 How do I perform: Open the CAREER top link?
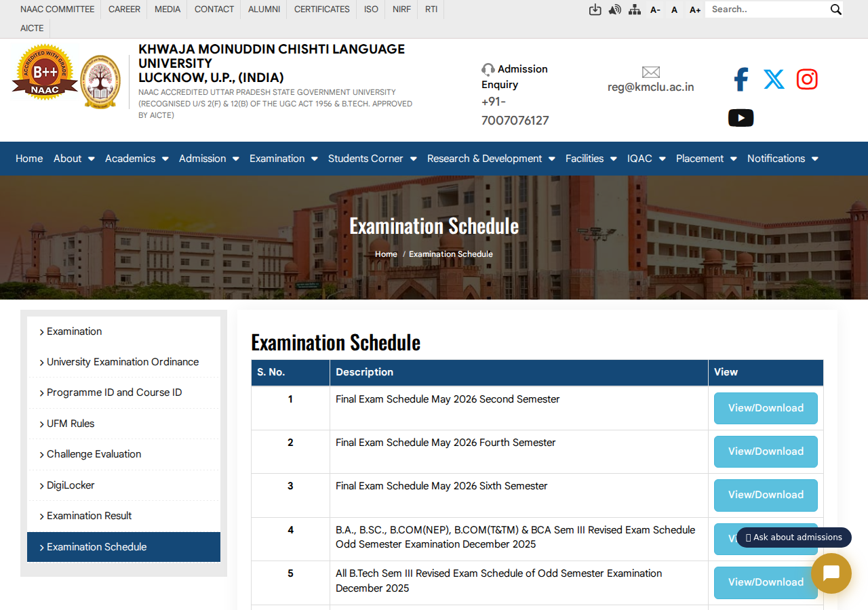124,9
